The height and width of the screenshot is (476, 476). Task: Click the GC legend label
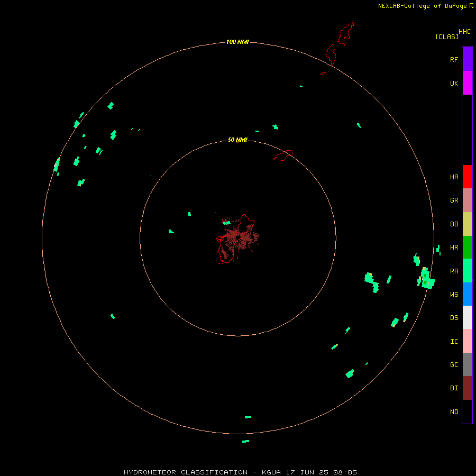(454, 365)
